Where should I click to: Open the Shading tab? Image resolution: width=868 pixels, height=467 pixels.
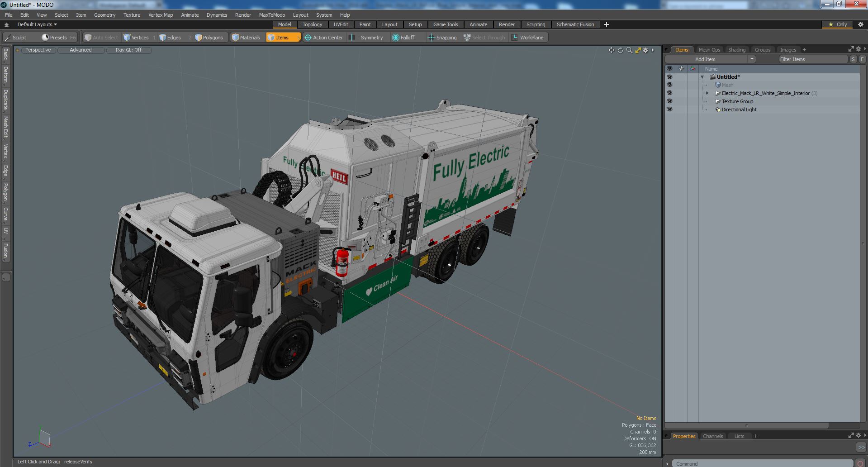click(736, 50)
